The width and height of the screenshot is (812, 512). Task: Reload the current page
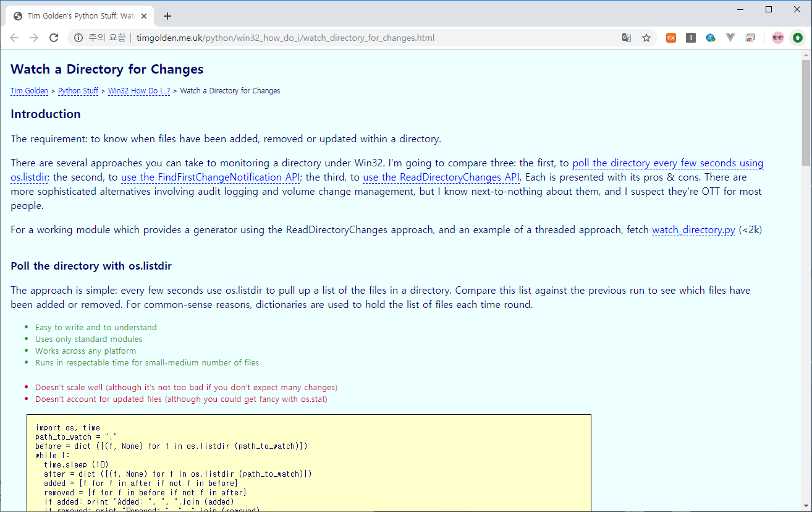(54, 38)
